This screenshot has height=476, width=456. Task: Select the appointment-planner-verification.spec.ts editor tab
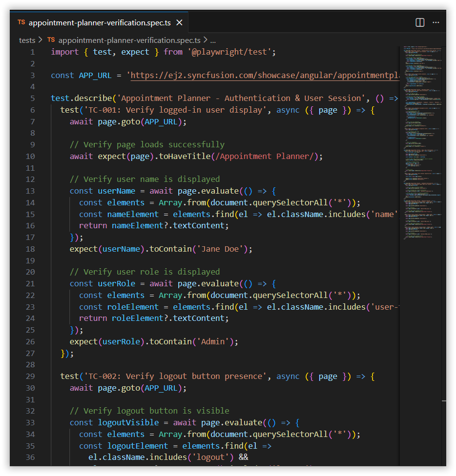99,22
